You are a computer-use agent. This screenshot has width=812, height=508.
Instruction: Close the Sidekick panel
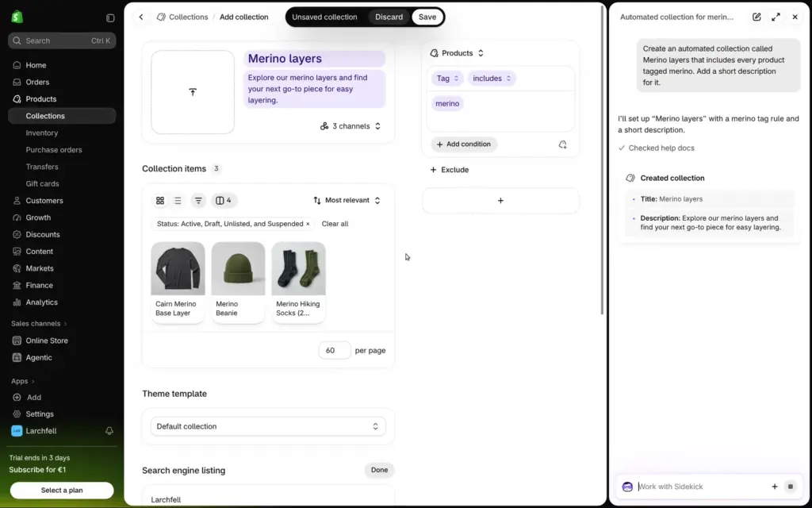point(795,17)
